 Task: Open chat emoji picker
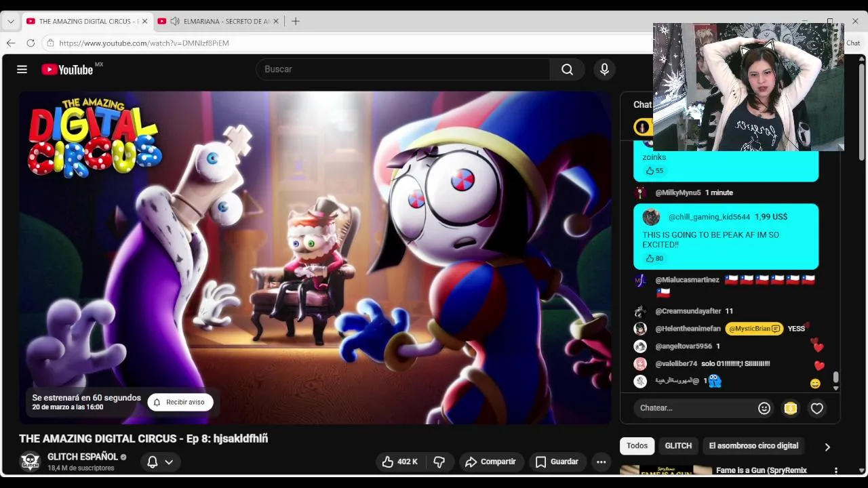pyautogui.click(x=764, y=408)
